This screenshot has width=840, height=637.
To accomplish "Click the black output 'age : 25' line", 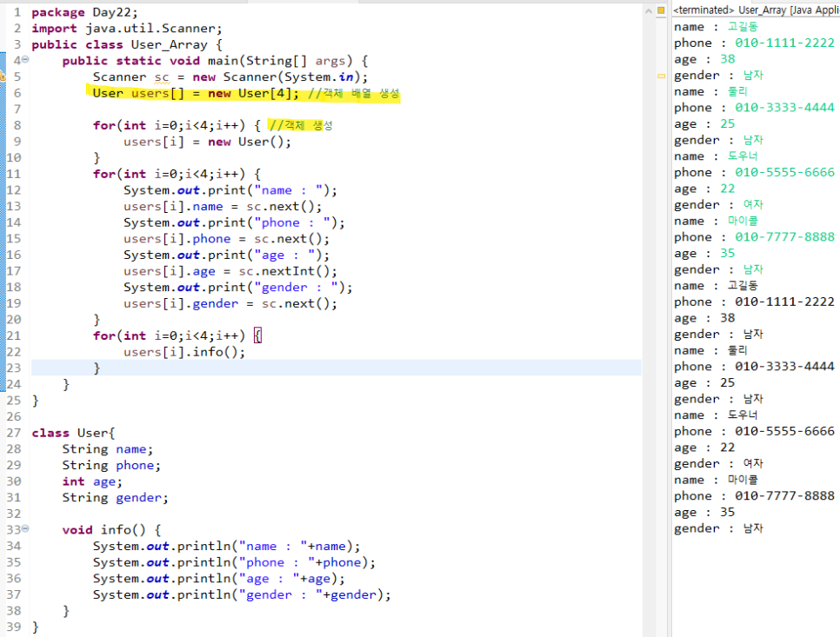I will [x=704, y=382].
